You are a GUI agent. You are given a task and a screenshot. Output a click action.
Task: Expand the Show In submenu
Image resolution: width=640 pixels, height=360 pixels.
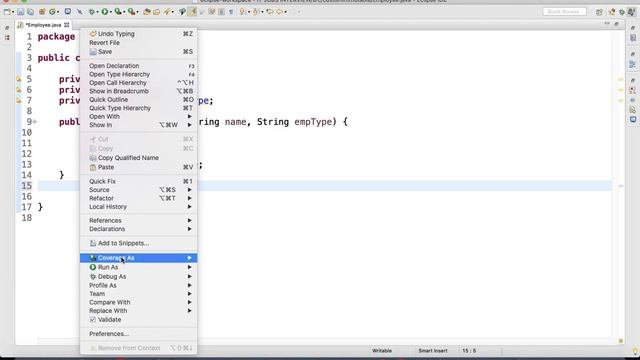(139, 125)
